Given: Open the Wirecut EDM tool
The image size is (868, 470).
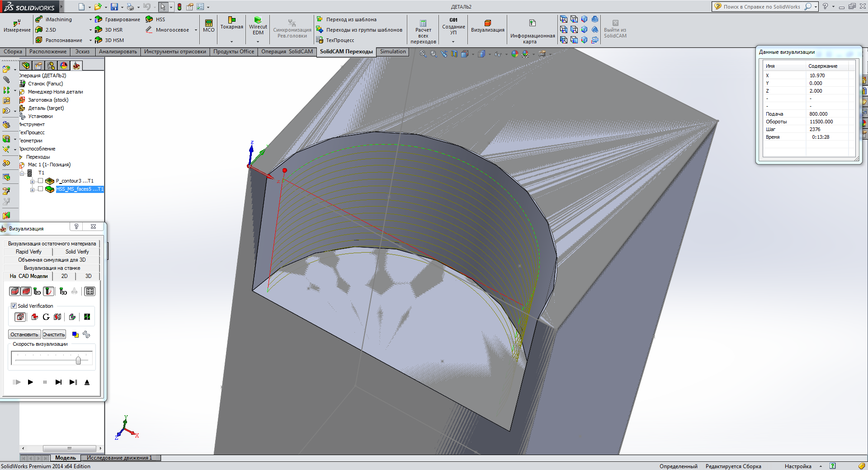Looking at the screenshot, I should (x=258, y=26).
